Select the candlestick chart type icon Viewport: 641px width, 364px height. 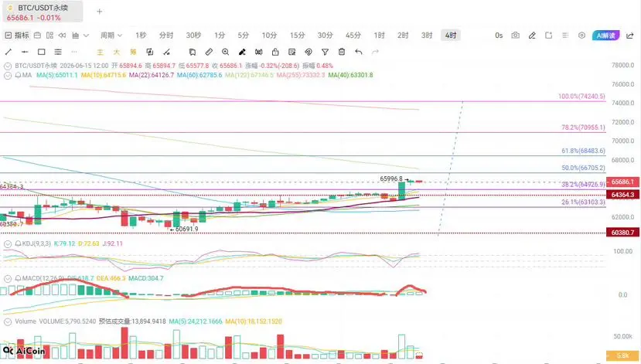coord(76,36)
